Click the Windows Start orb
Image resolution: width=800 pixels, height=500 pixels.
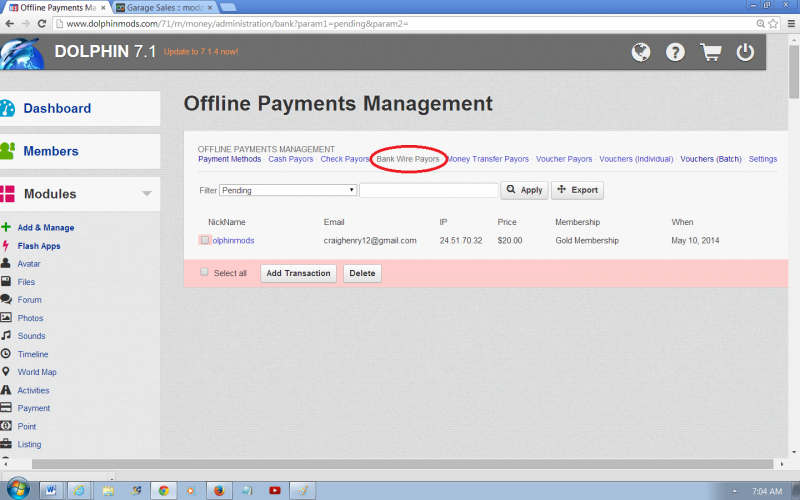(x=17, y=489)
